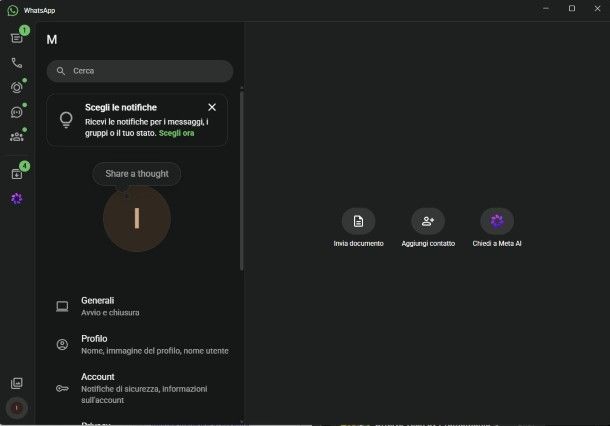Minimize the WhatsApp window
Screen dimensions: 610x426
[x=546, y=8]
